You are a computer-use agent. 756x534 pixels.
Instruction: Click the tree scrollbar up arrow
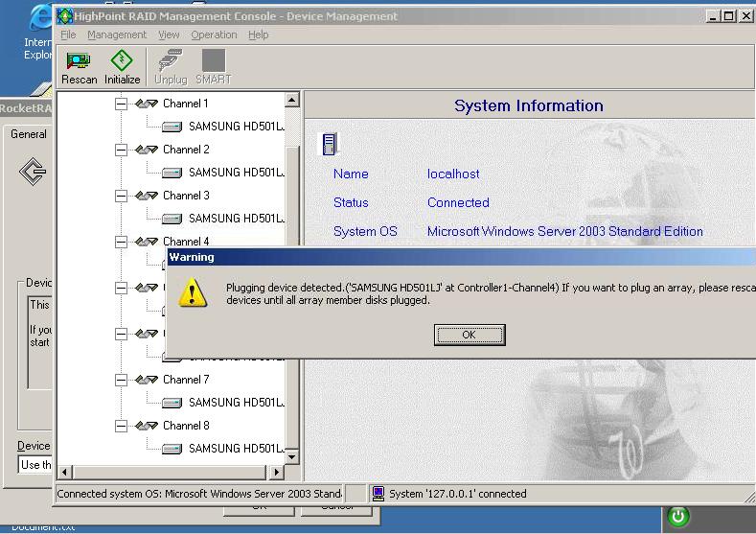pyautogui.click(x=291, y=100)
